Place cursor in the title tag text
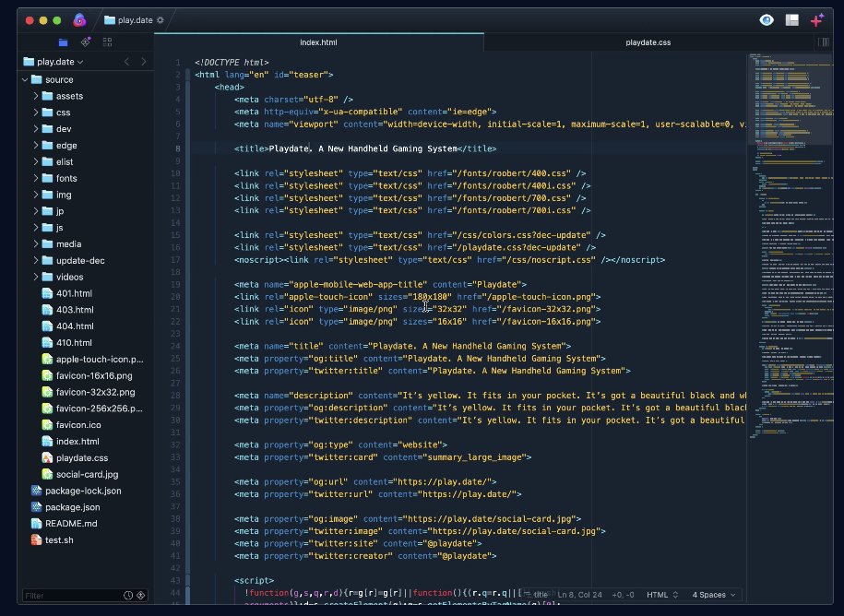 [363, 149]
